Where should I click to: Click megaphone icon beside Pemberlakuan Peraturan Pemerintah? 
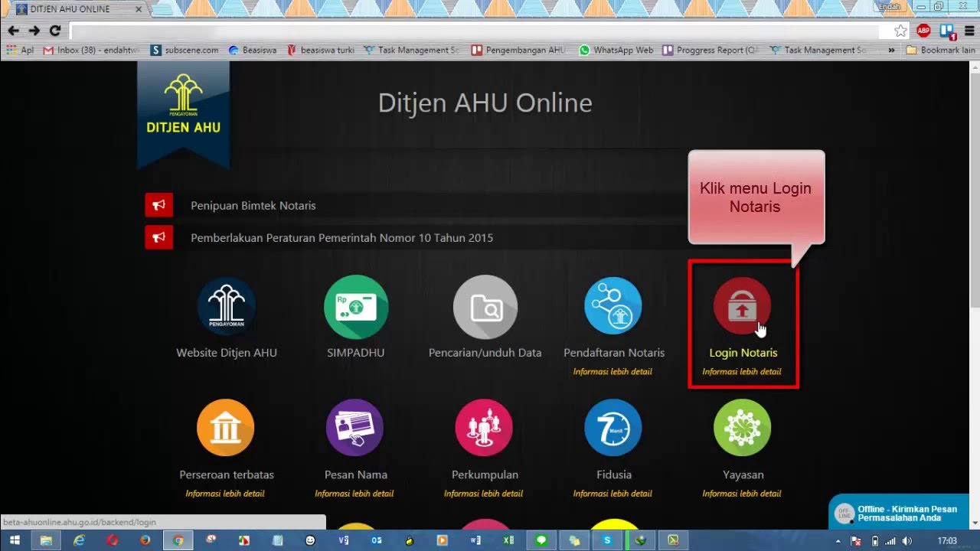point(158,237)
